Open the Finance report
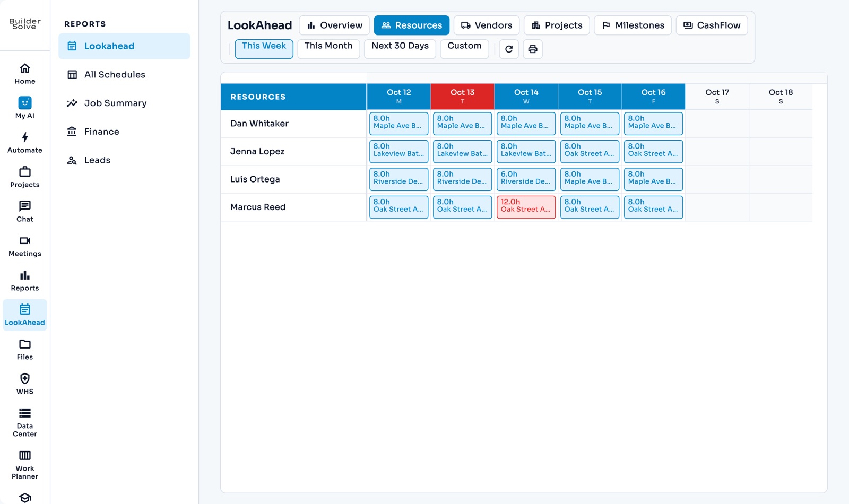The height and width of the screenshot is (504, 849). pos(125,132)
